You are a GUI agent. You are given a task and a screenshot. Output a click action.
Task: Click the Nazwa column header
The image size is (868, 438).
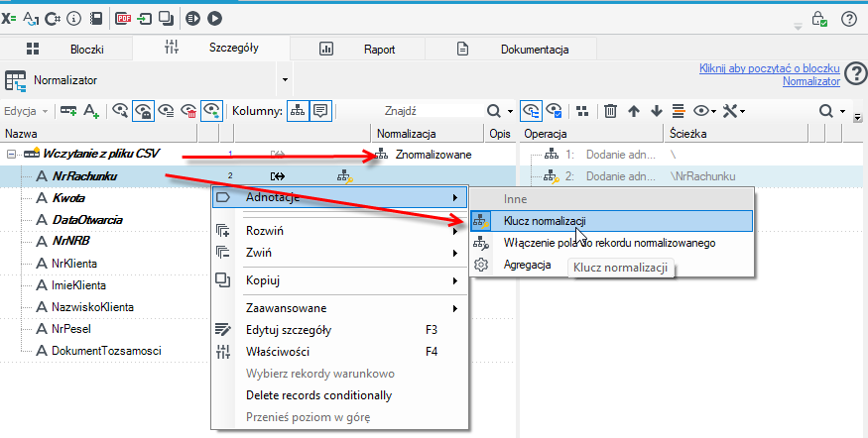[x=98, y=133]
